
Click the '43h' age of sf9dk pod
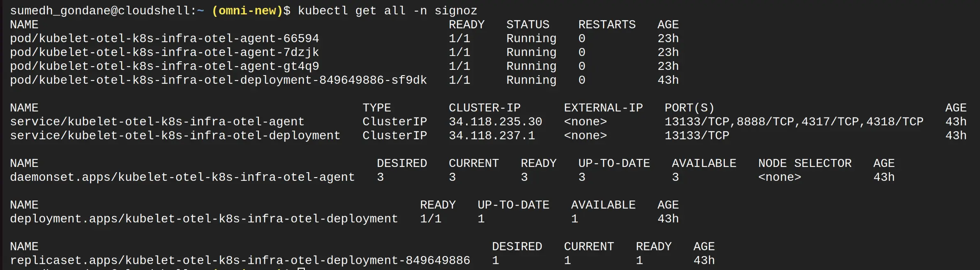(x=668, y=80)
